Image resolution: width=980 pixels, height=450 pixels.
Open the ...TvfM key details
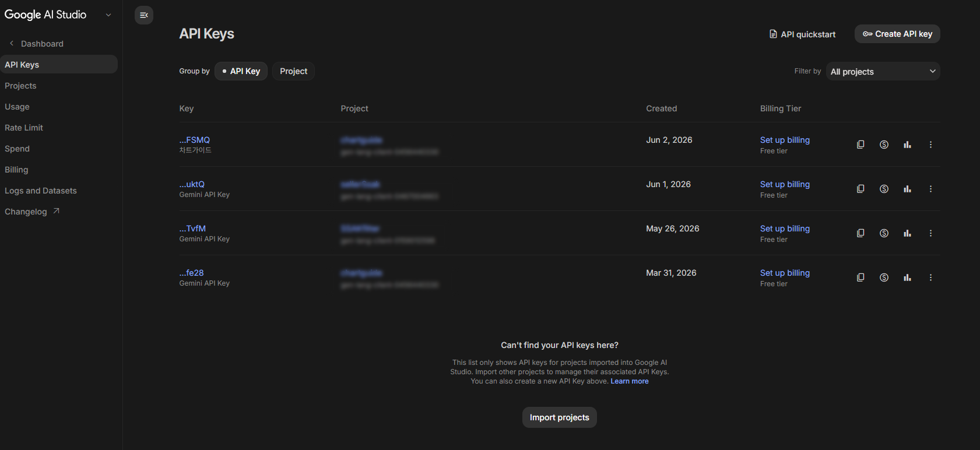coord(192,228)
